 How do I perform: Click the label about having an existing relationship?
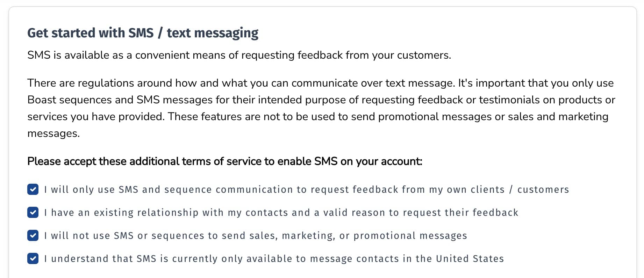tap(281, 213)
